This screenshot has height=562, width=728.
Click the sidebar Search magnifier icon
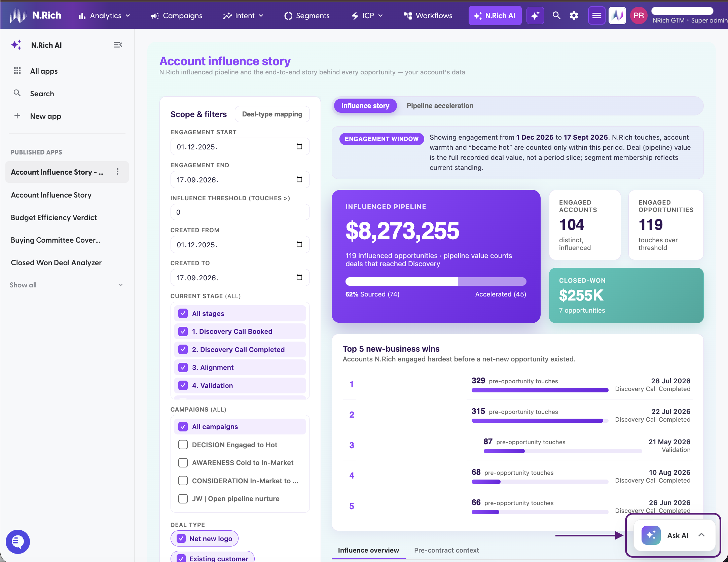(x=17, y=93)
